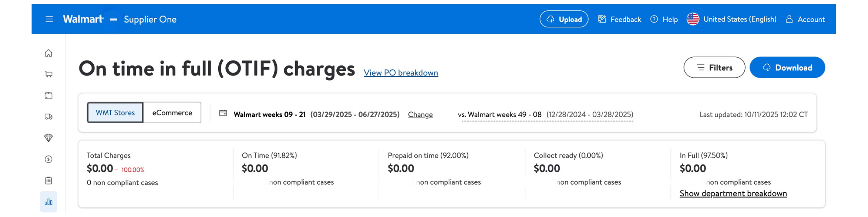The height and width of the screenshot is (217, 868).
Task: Go to Home via sidebar house icon
Action: click(x=49, y=53)
